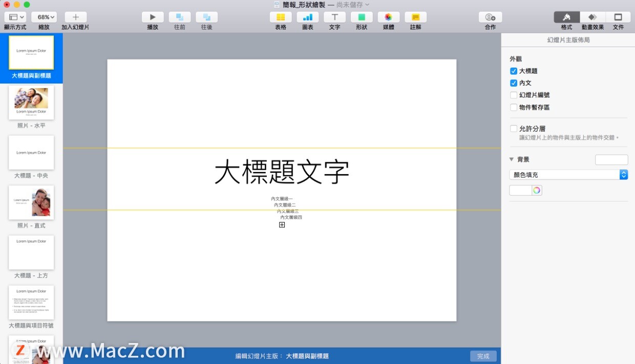Enable the 允許分層 checkbox
635x364 pixels.
point(514,129)
